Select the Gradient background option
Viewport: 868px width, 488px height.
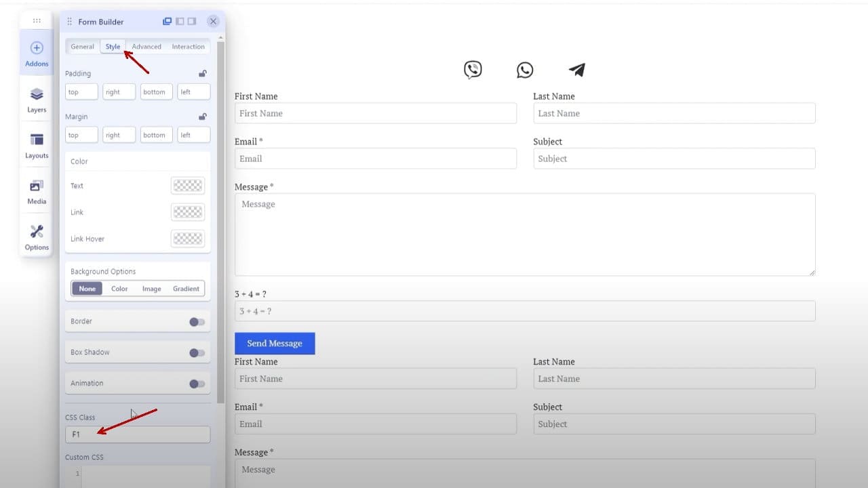pyautogui.click(x=186, y=289)
